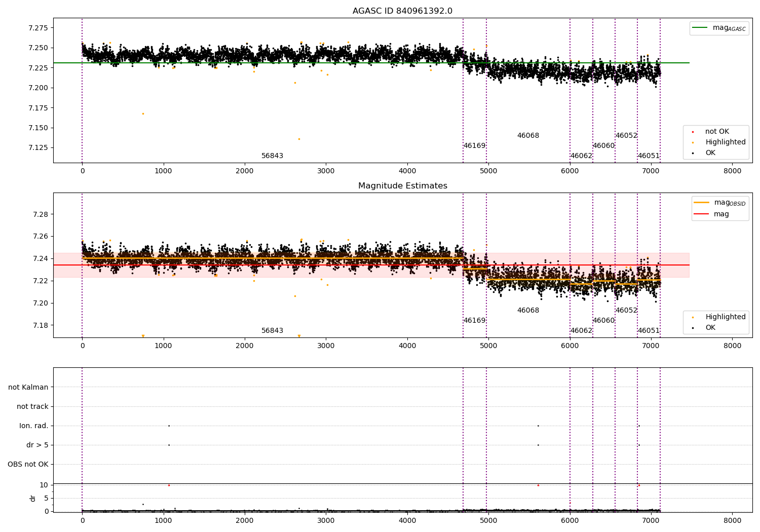Click the 7.22 tick in Magnitude Estimates
This screenshot has width=760, height=532.
click(x=41, y=281)
